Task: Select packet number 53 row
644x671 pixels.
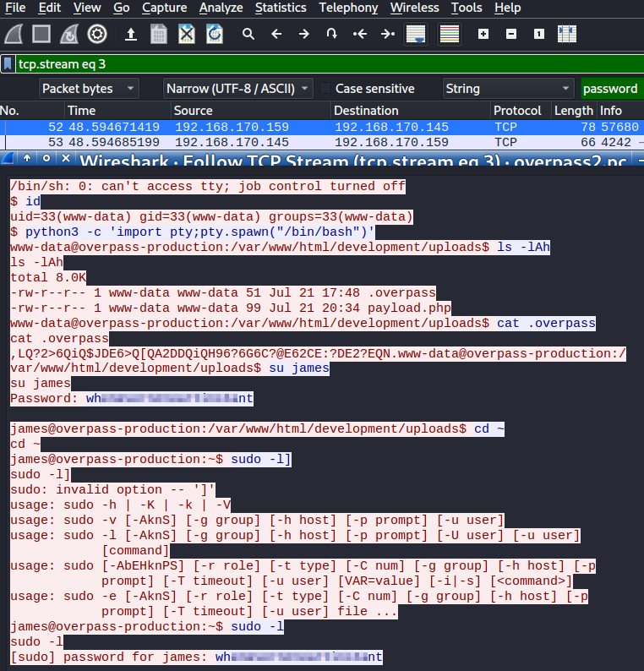Action: (322, 142)
